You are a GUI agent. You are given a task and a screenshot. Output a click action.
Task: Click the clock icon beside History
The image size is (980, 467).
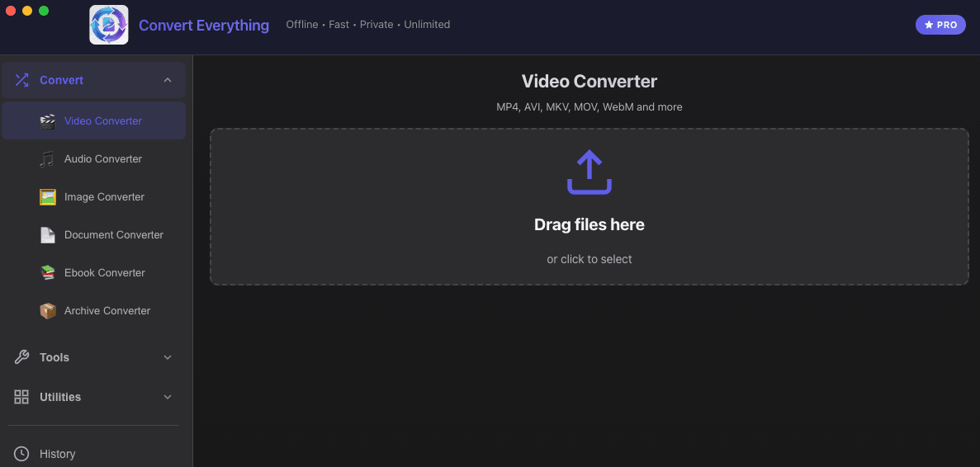pos(21,454)
